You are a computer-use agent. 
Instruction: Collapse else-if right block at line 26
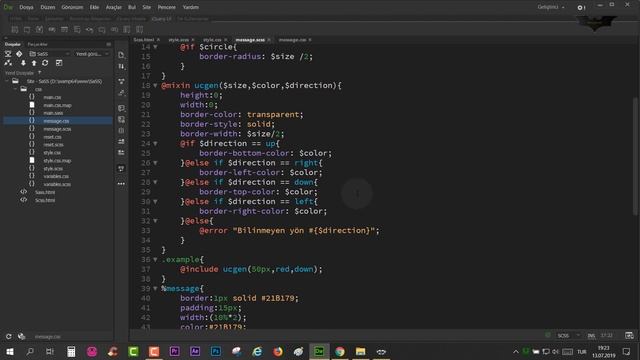pyautogui.click(x=156, y=163)
